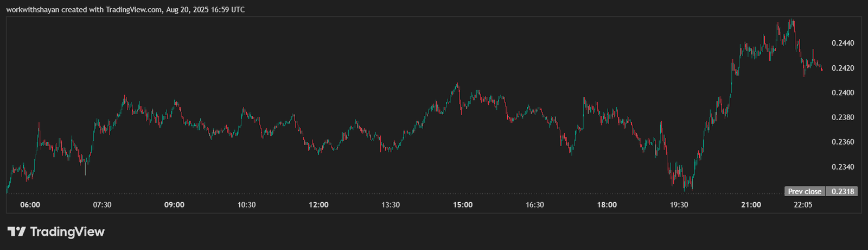
Task: Select the 0.2420 price axis label
Action: (x=843, y=68)
